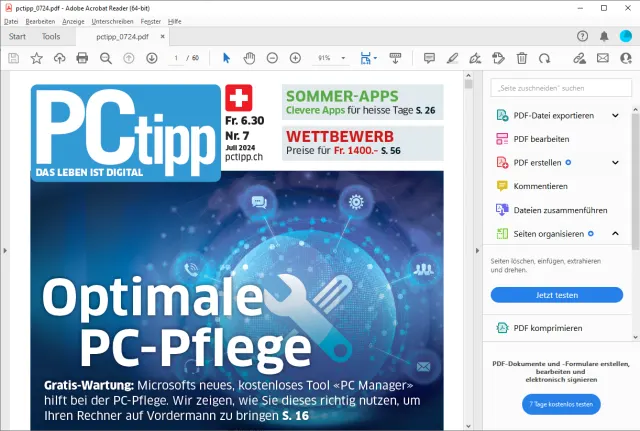The height and width of the screenshot is (431, 640).
Task: Click document scrollbar down arrow
Action: pos(468,426)
